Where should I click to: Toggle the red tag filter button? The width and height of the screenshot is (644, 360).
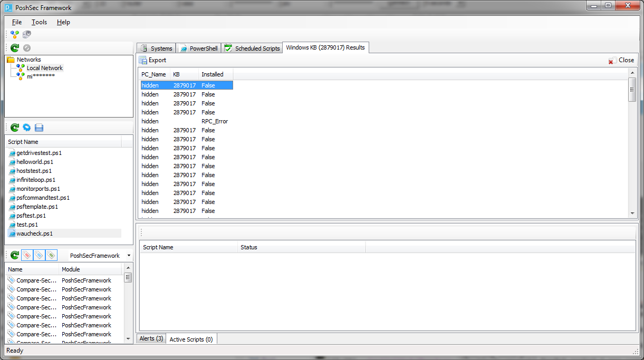pyautogui.click(x=27, y=256)
